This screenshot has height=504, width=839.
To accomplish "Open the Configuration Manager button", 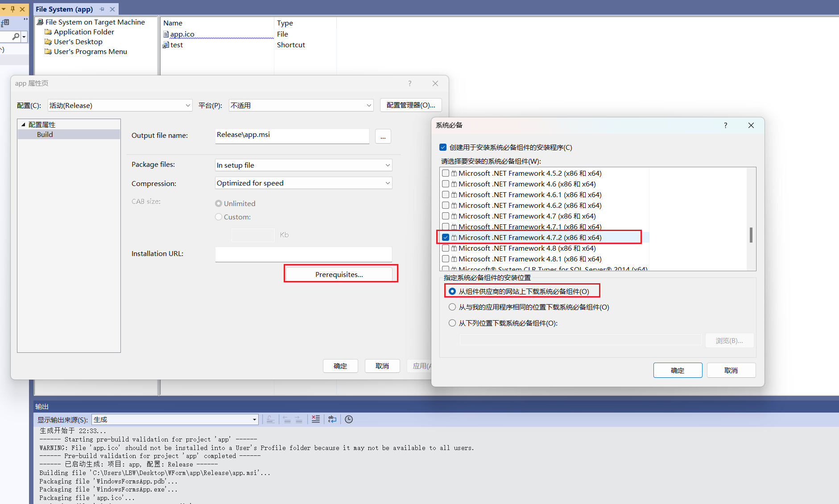I will (x=411, y=105).
